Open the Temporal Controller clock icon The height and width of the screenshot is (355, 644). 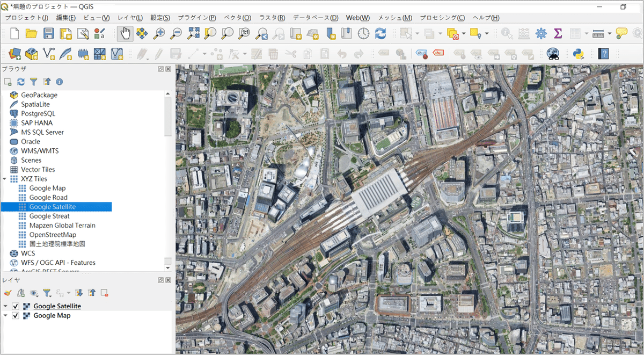coord(364,34)
